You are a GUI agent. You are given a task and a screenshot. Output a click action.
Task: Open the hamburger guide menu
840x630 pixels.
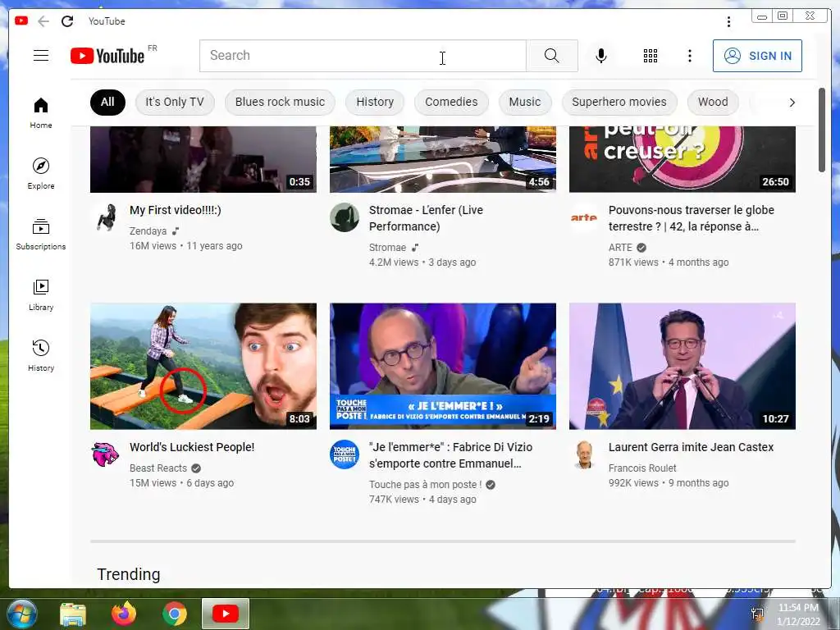(x=41, y=56)
